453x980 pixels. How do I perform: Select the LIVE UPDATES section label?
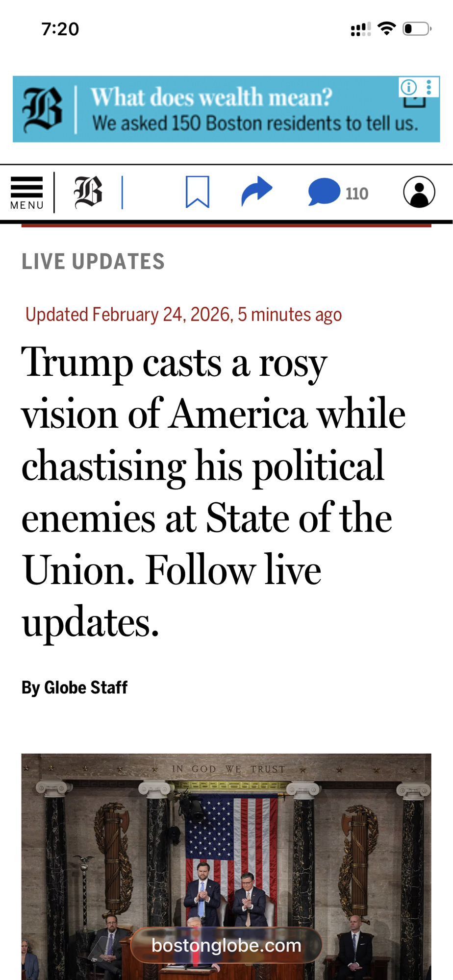click(93, 262)
